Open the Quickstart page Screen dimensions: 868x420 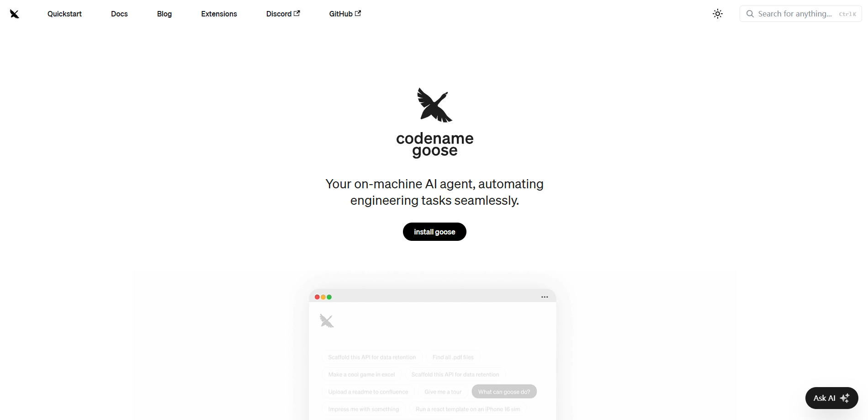[x=64, y=14]
